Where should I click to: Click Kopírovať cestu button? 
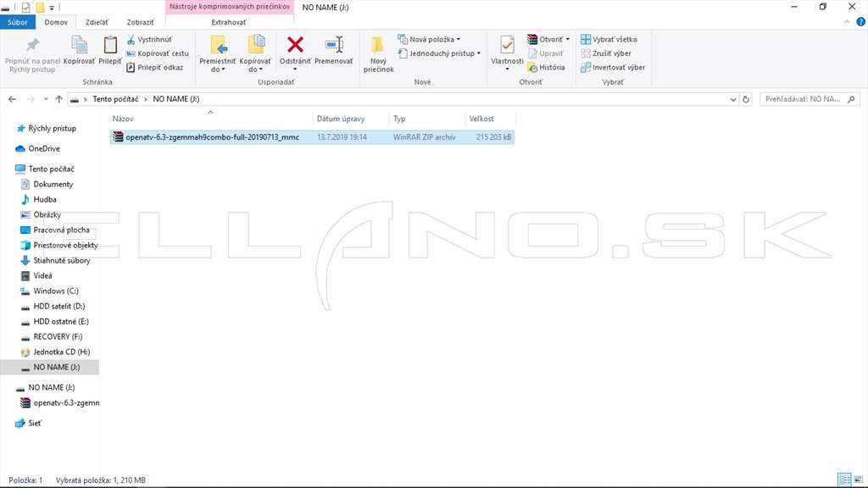[157, 53]
